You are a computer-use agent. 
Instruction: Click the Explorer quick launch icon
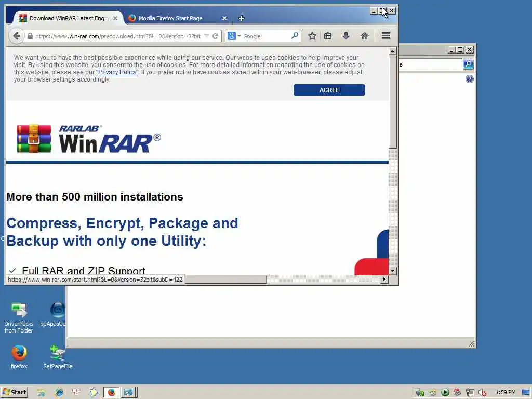41,393
